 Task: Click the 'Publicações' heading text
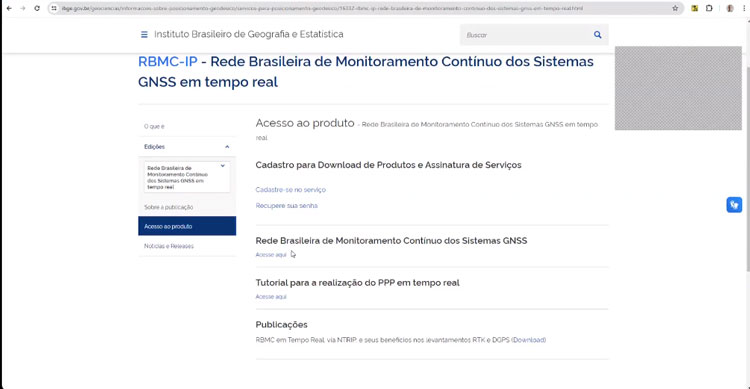point(281,324)
